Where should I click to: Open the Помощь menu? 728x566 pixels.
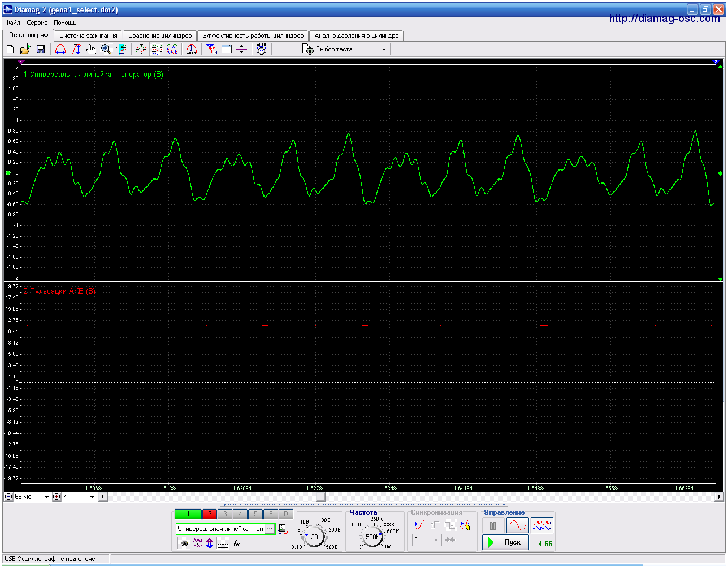point(65,23)
